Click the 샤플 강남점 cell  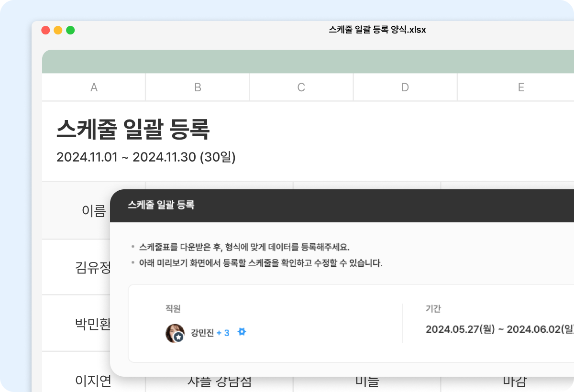(219, 381)
